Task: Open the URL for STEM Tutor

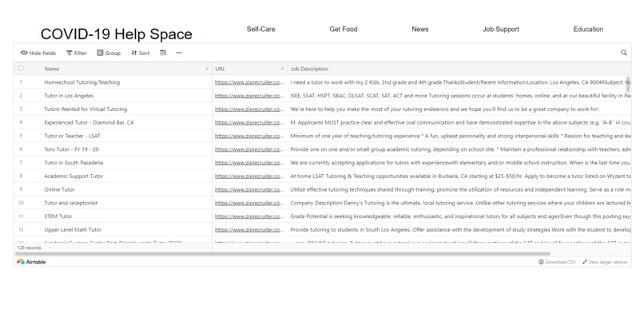Action: pos(249,216)
